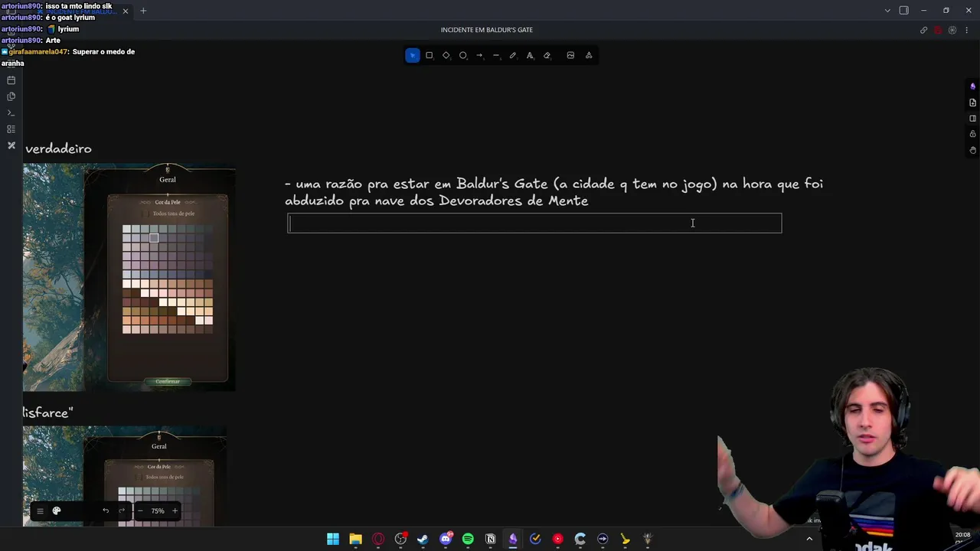Select the Text tool

pos(530,55)
